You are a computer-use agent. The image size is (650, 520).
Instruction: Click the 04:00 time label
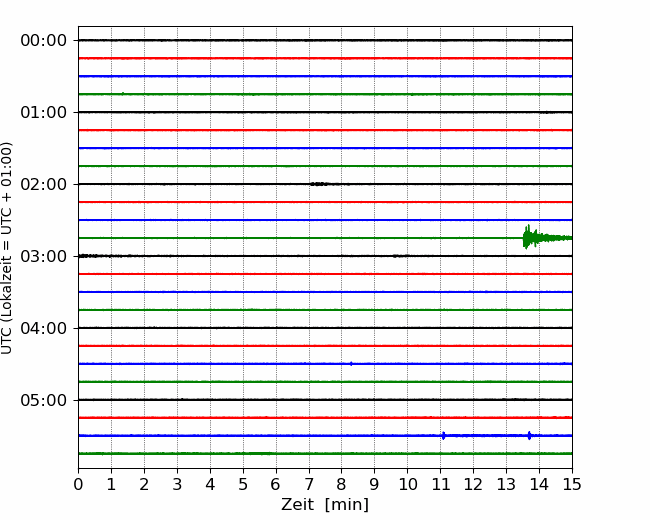tap(44, 328)
